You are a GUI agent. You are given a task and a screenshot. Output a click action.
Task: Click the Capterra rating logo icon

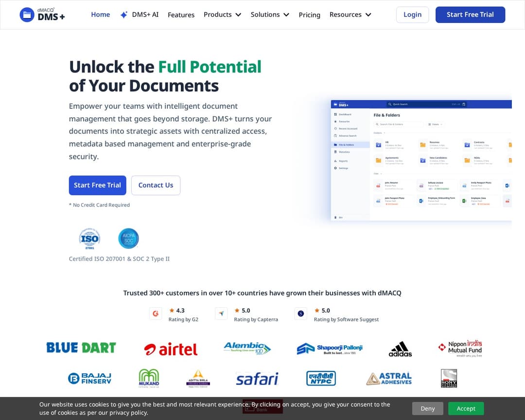point(221,314)
